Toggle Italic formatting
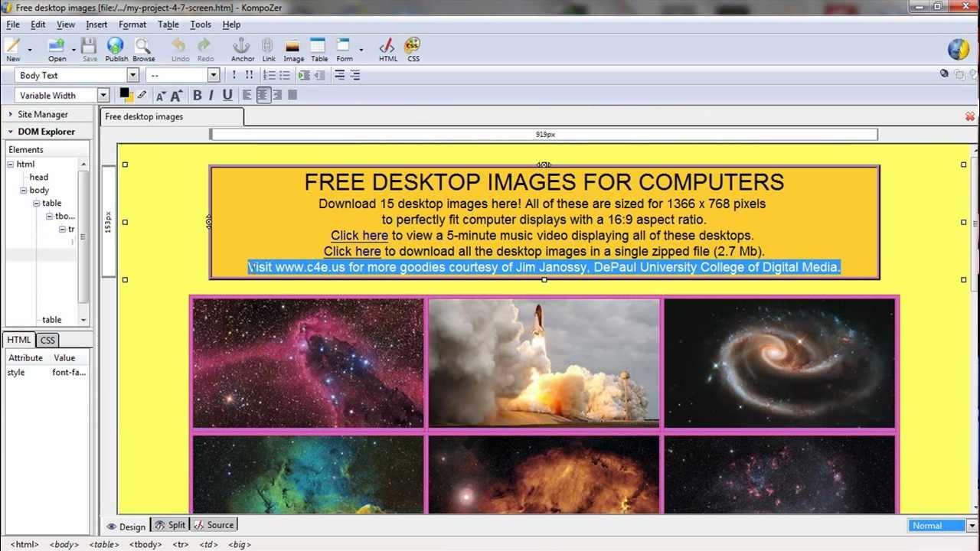Image resolution: width=980 pixels, height=551 pixels. point(211,95)
